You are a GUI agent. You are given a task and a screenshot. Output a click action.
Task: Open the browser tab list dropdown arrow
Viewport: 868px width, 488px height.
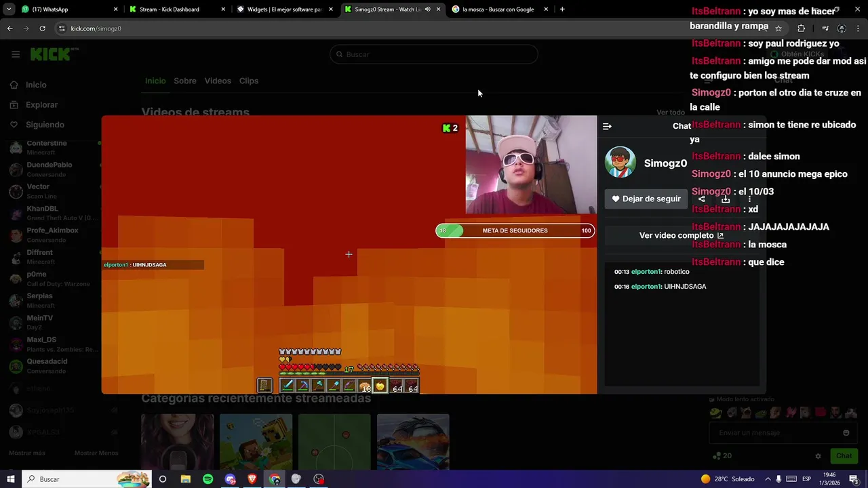pyautogui.click(x=9, y=9)
